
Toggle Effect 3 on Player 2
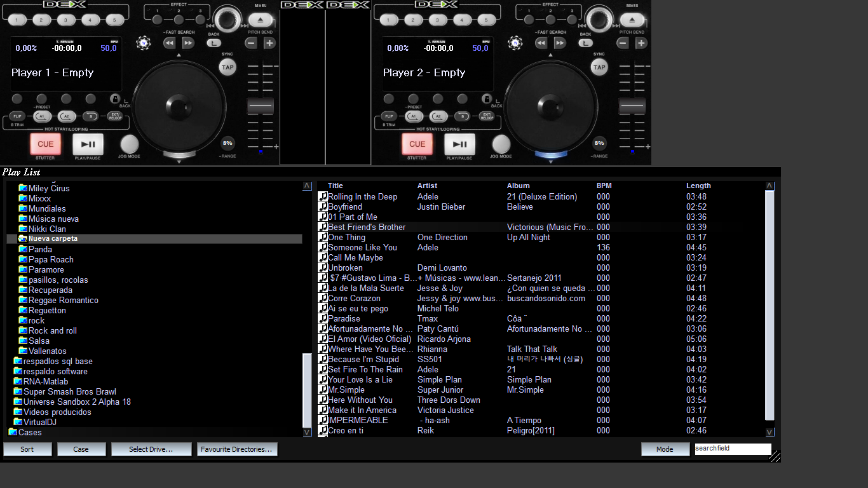(571, 20)
